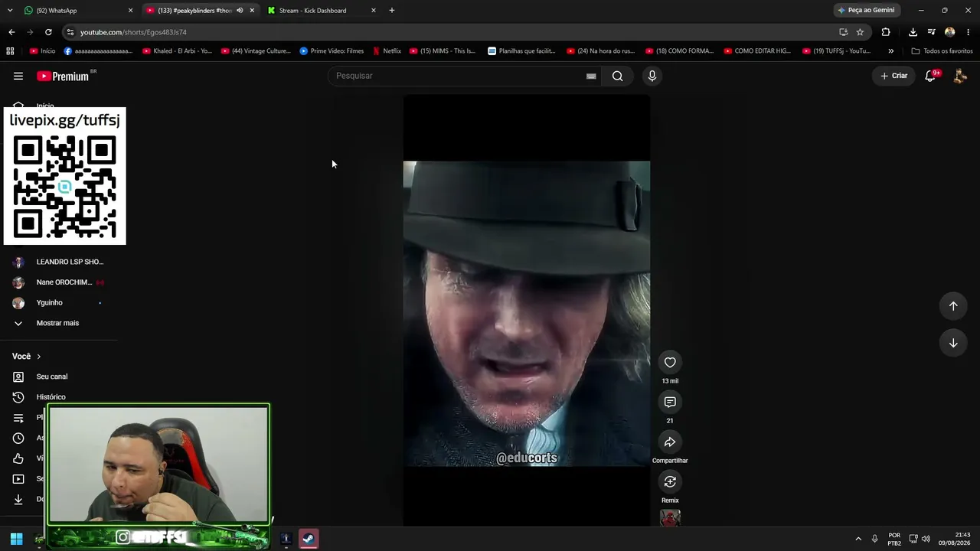The image size is (980, 551).
Task: Show more bookmarks with the chevron
Action: [x=890, y=51]
